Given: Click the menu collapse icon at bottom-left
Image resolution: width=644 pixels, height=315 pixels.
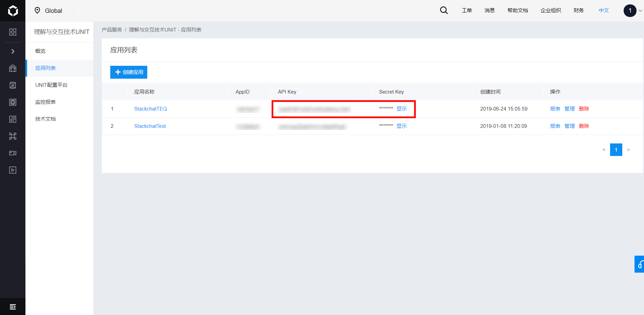Looking at the screenshot, I should tap(13, 307).
